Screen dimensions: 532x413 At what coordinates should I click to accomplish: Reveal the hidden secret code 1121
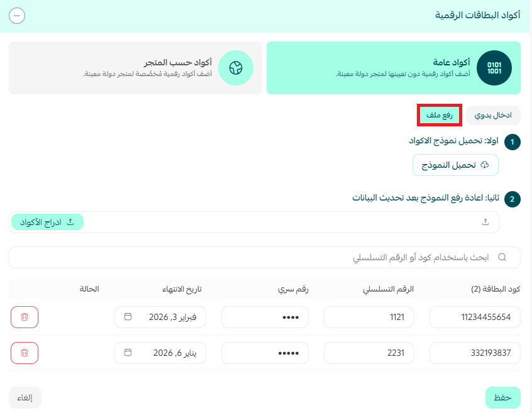pos(265,317)
